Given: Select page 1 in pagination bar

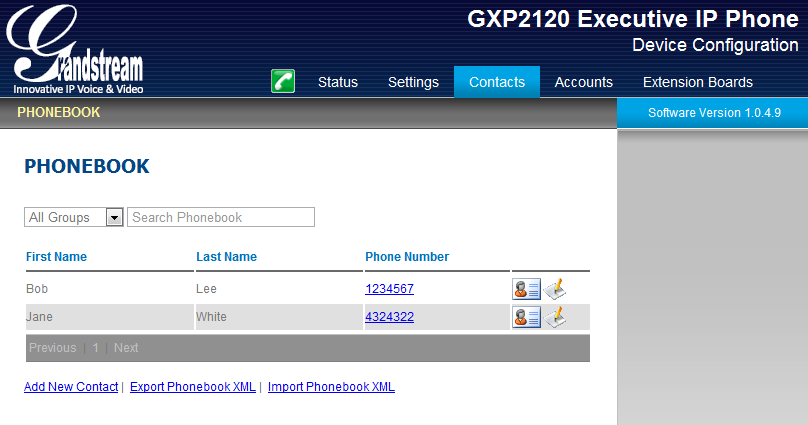Looking at the screenshot, I should [x=95, y=348].
